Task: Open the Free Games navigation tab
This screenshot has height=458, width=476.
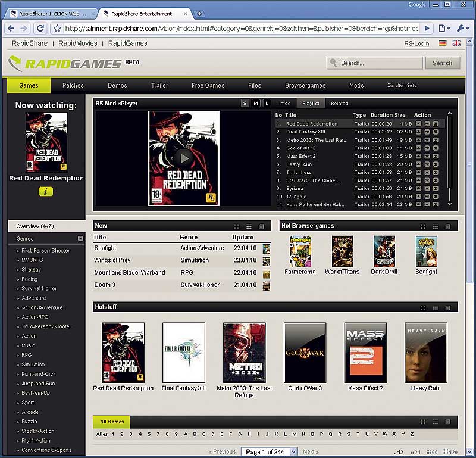Action: coord(208,85)
